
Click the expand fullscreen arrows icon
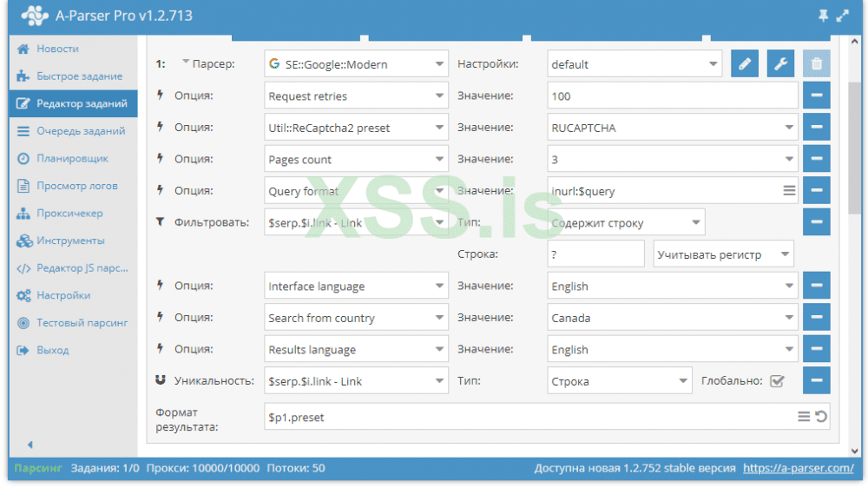[843, 16]
